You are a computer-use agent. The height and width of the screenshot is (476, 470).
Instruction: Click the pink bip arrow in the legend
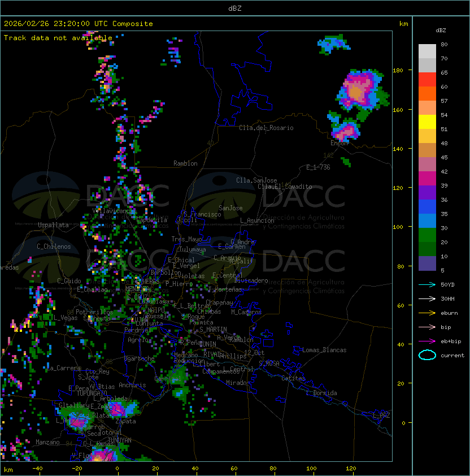(427, 327)
